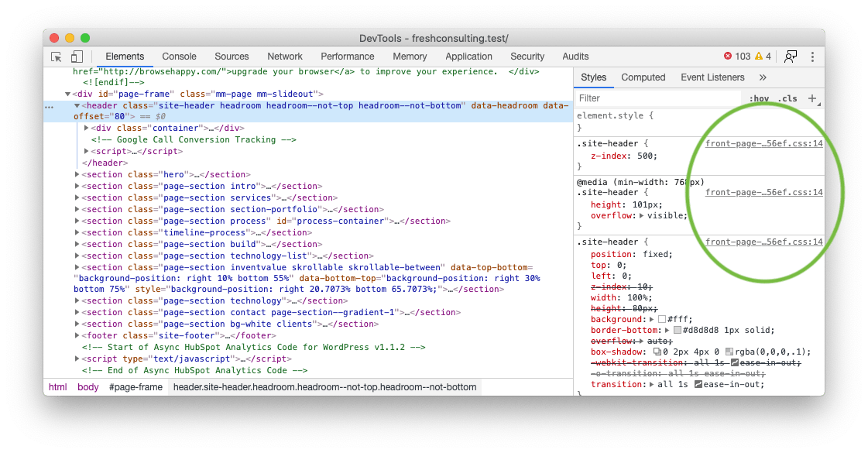The width and height of the screenshot is (868, 453).
Task: Click the Filter styles input field
Action: (x=659, y=98)
